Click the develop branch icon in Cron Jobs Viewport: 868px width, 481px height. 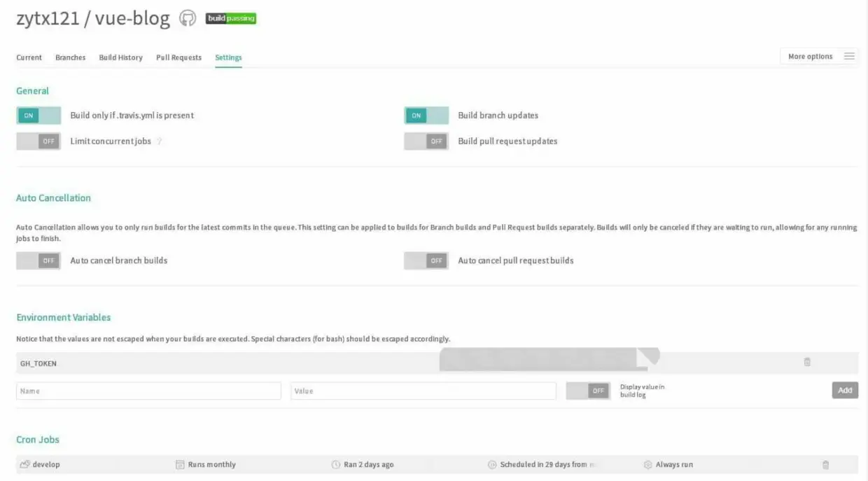(x=25, y=464)
